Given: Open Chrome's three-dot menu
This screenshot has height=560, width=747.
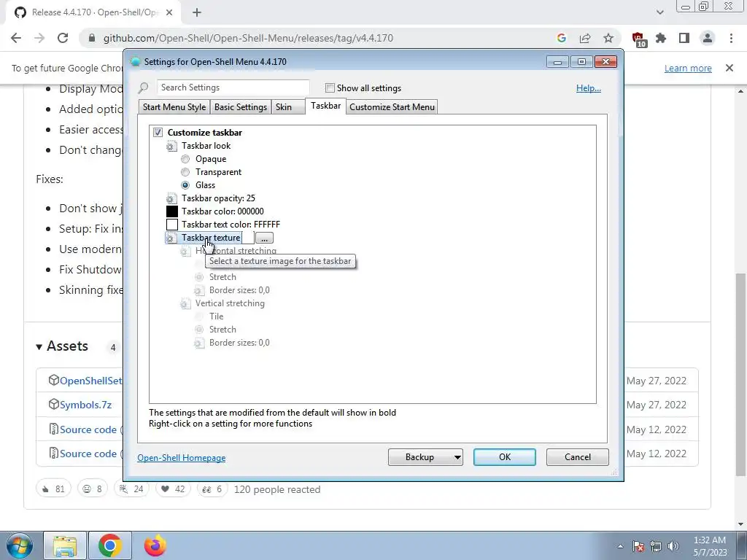Looking at the screenshot, I should tap(731, 38).
